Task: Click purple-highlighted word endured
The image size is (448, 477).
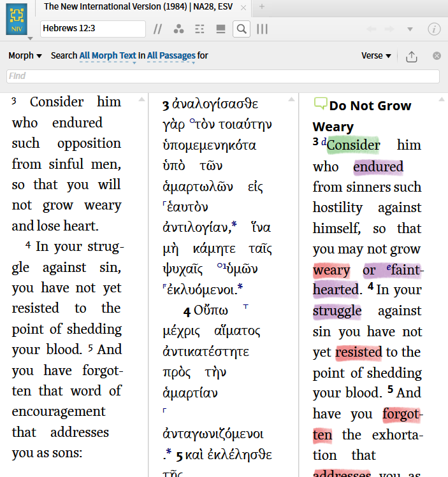Action: click(379, 167)
